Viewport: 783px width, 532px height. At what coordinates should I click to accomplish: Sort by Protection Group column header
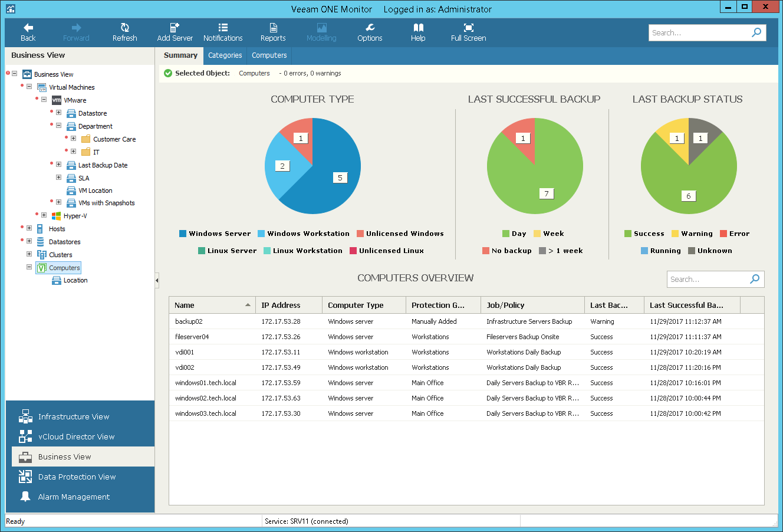[x=443, y=305]
